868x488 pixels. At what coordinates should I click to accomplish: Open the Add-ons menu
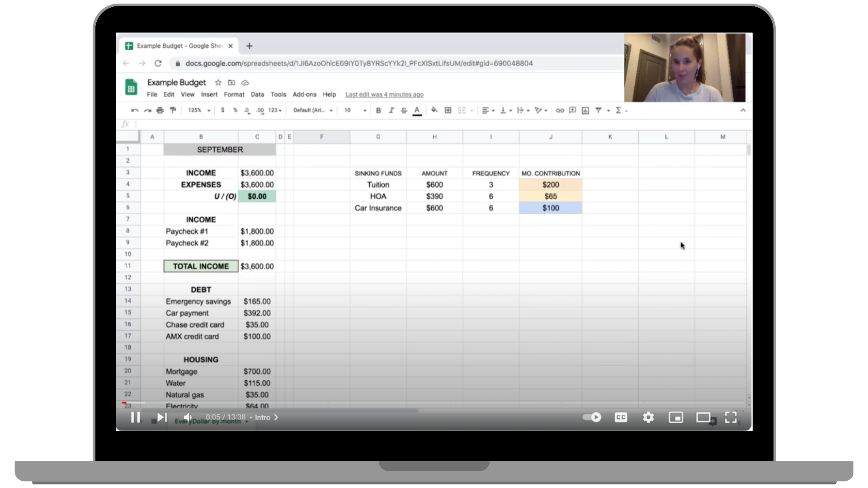(x=304, y=94)
